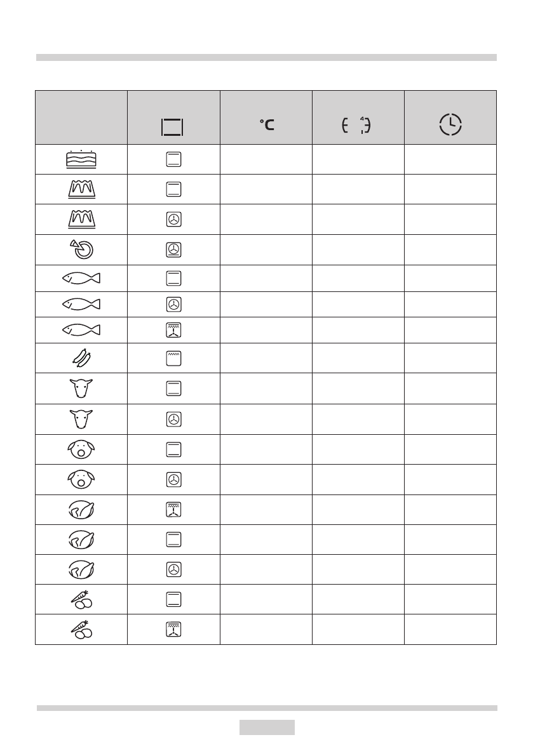533x756 pixels.
Task: Click the fish icon in the fan-grill row
Action: [81, 329]
